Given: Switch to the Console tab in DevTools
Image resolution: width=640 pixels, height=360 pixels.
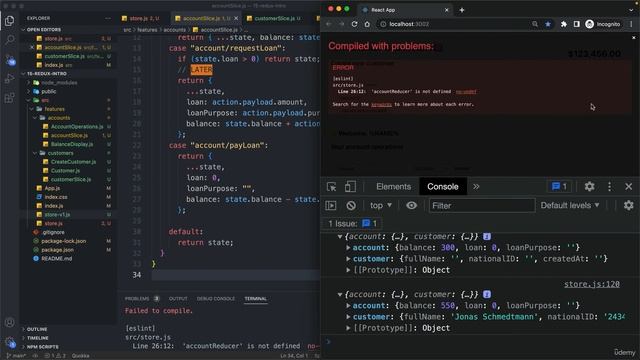Looking at the screenshot, I should (443, 187).
